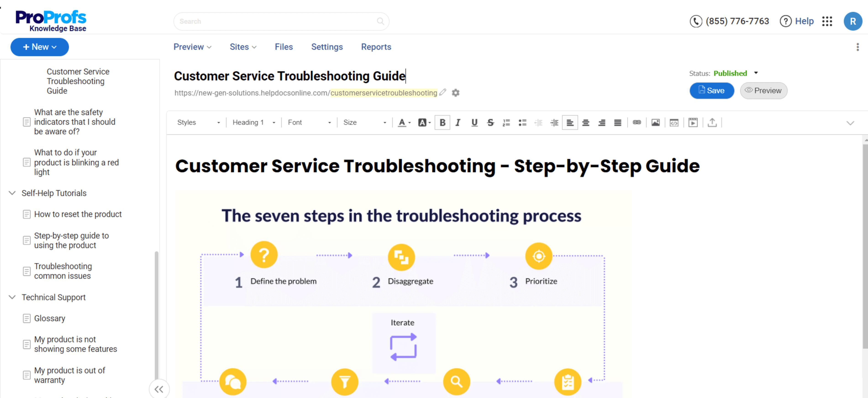This screenshot has height=398, width=868.
Task: Open the Preview menu
Action: tap(192, 47)
